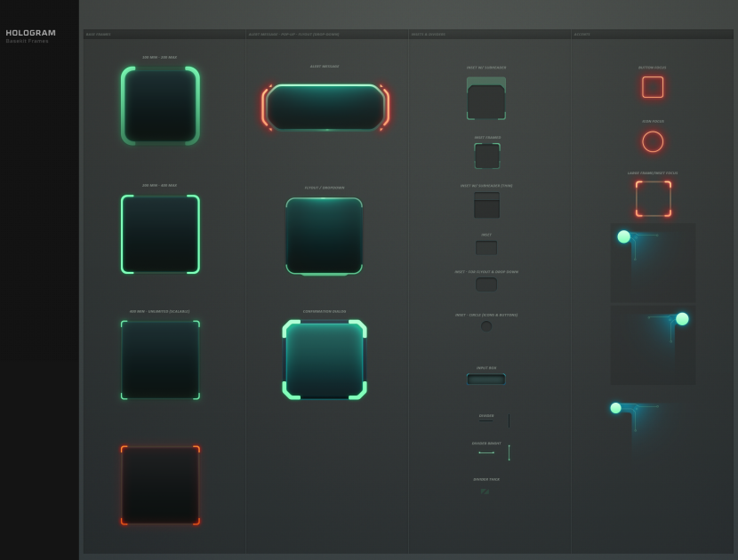
Task: Click the orange-cornered dark base frame
Action: 160,485
